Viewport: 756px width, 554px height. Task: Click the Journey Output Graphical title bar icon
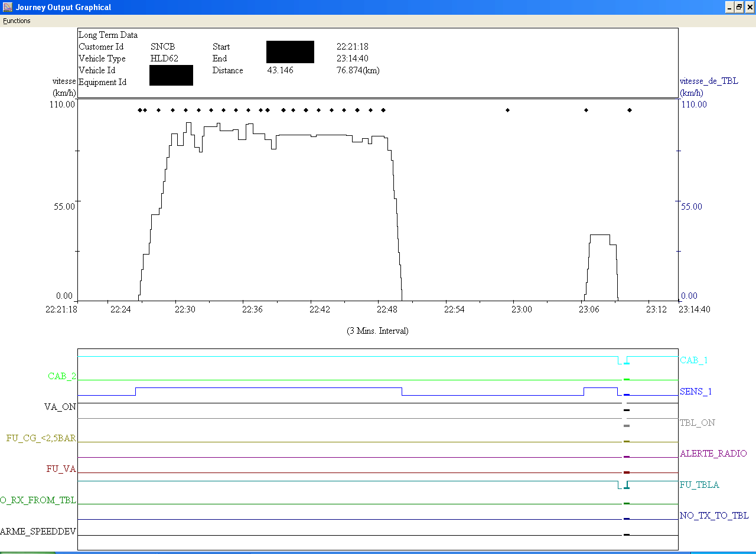pyautogui.click(x=8, y=7)
